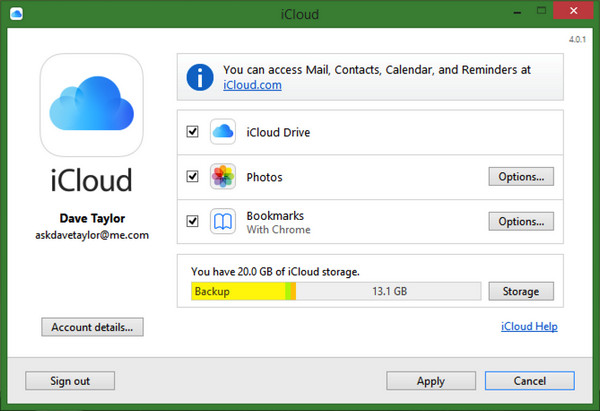Toggle the Photos checkbox
This screenshot has width=600, height=411.
pos(192,176)
